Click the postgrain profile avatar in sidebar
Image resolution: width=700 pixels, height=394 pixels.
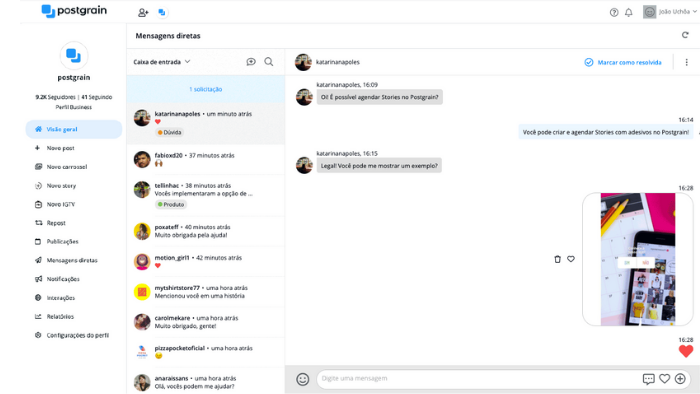pyautogui.click(x=74, y=55)
